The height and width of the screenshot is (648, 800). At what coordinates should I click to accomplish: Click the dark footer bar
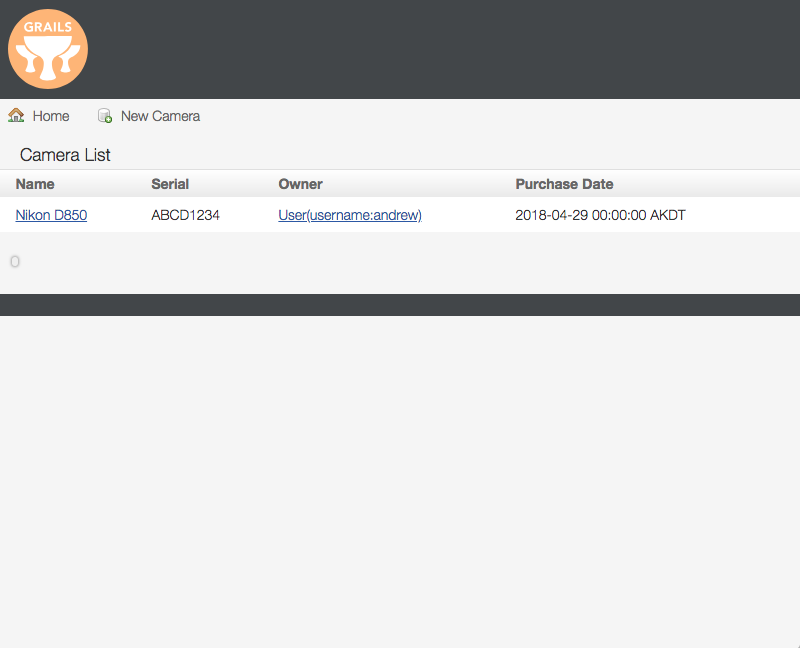point(400,305)
